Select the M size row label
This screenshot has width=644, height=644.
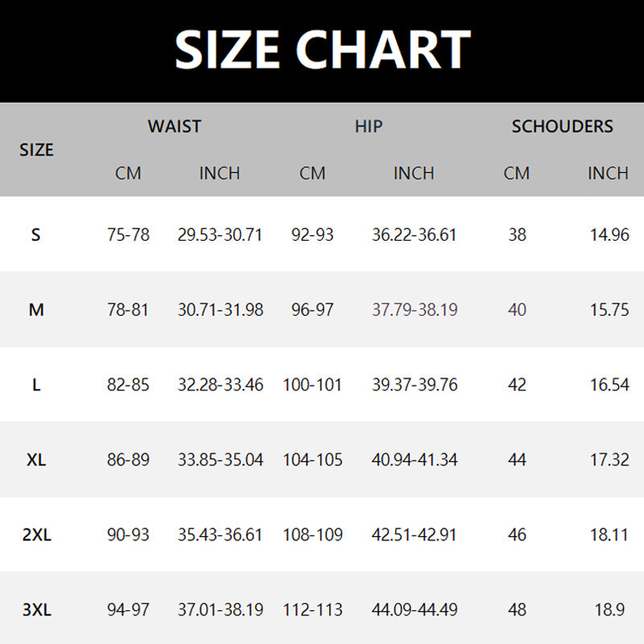36,310
